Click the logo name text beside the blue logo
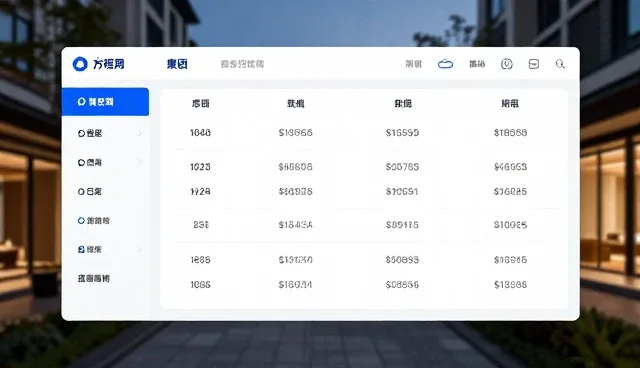Viewport: 640px width, 368px height. coord(109,64)
